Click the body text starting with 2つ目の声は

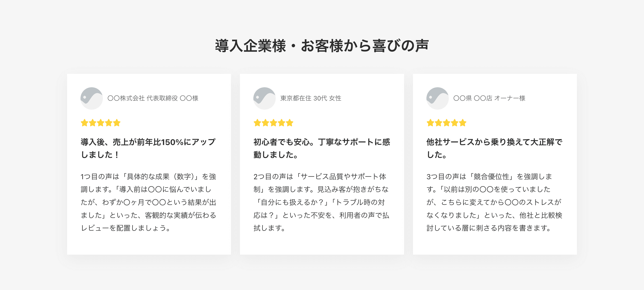click(321, 202)
